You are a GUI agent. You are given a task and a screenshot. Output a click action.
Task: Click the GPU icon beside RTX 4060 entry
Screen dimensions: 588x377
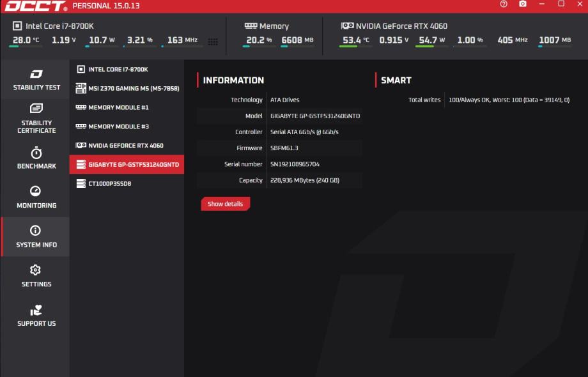tap(81, 146)
